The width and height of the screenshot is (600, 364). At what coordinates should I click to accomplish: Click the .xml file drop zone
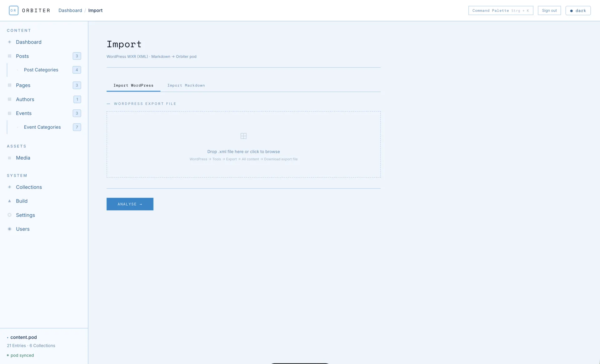(243, 144)
